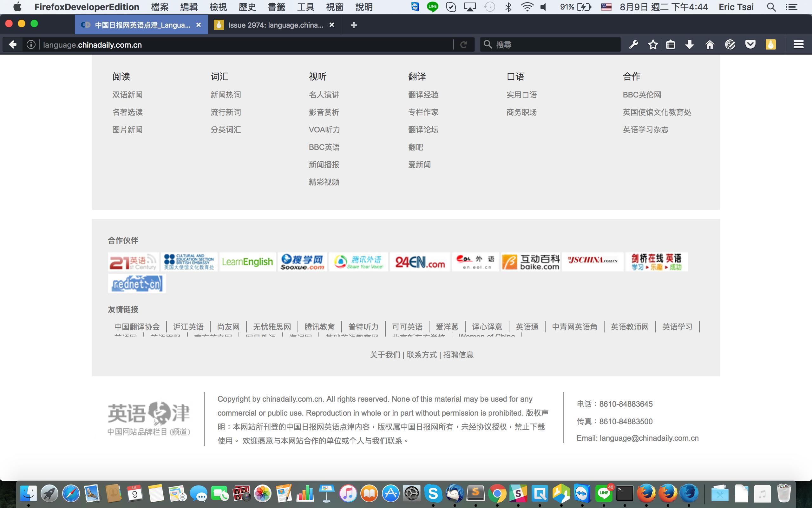812x508 pixels.
Task: Open the 歷史 menu
Action: click(247, 7)
